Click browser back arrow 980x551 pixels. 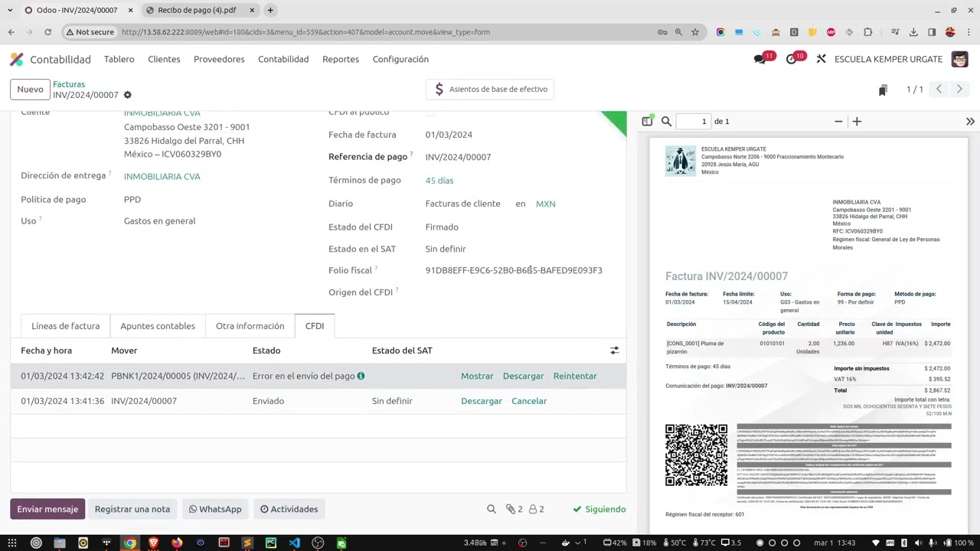[x=11, y=32]
